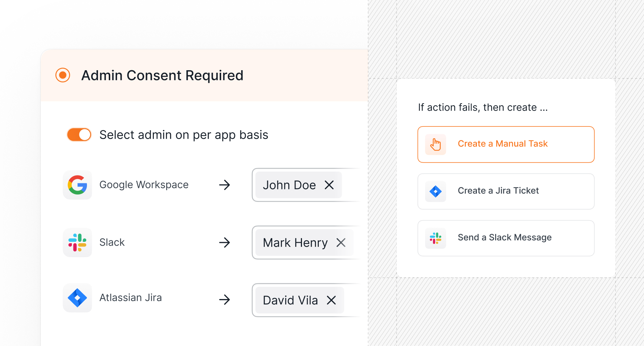Click the Atlassian Jira logo in the admin list
This screenshot has width=644, height=346.
tap(78, 298)
